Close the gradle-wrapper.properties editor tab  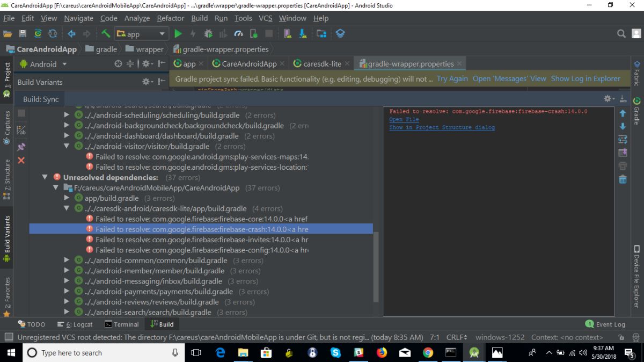pyautogui.click(x=459, y=63)
